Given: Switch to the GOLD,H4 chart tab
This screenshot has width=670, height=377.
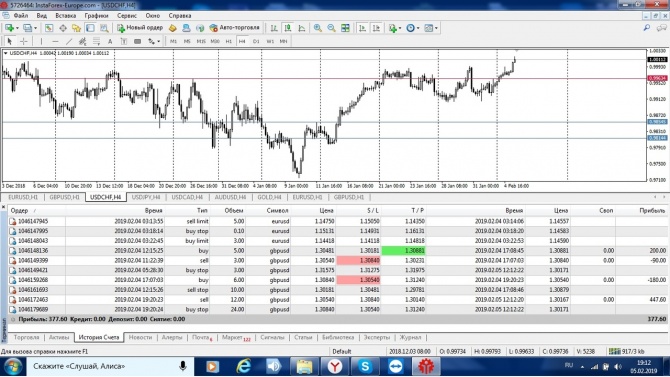Looking at the screenshot, I should [x=269, y=197].
